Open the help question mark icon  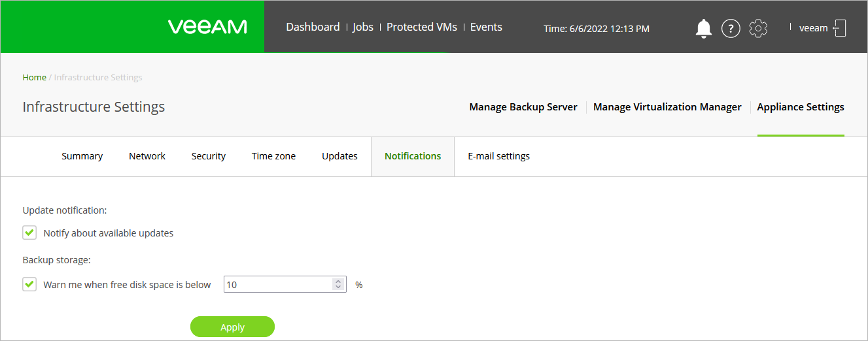pos(731,28)
